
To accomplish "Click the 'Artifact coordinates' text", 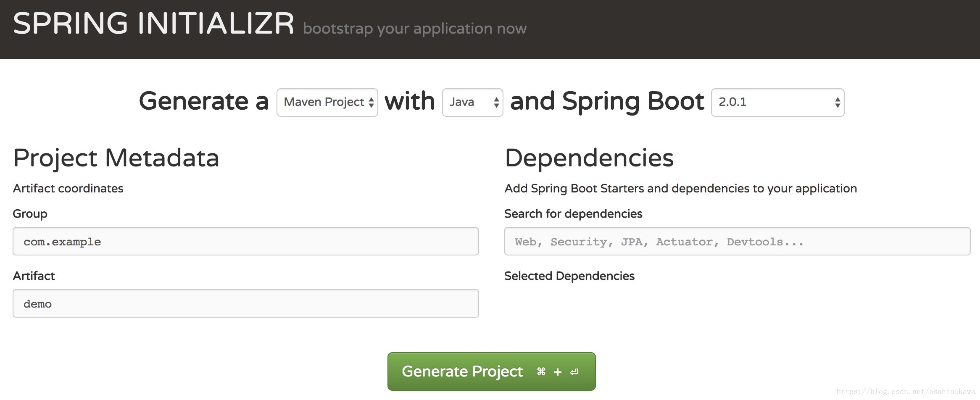I will pos(68,188).
